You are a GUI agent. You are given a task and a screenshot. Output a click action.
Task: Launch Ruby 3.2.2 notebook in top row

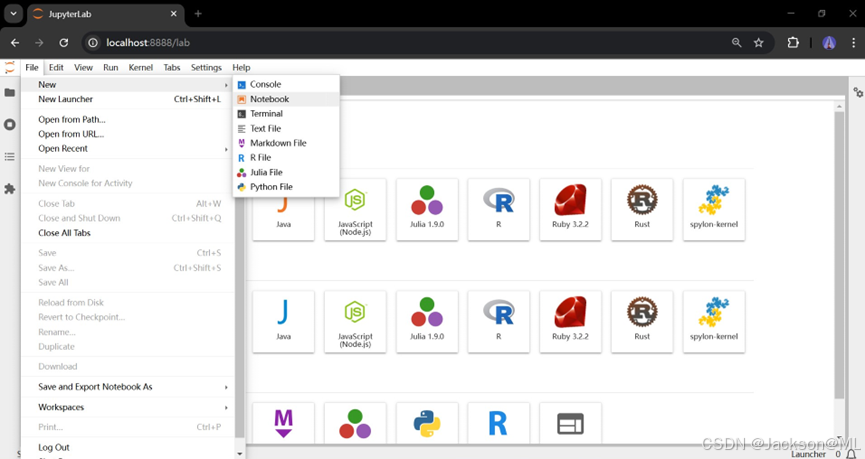point(570,209)
